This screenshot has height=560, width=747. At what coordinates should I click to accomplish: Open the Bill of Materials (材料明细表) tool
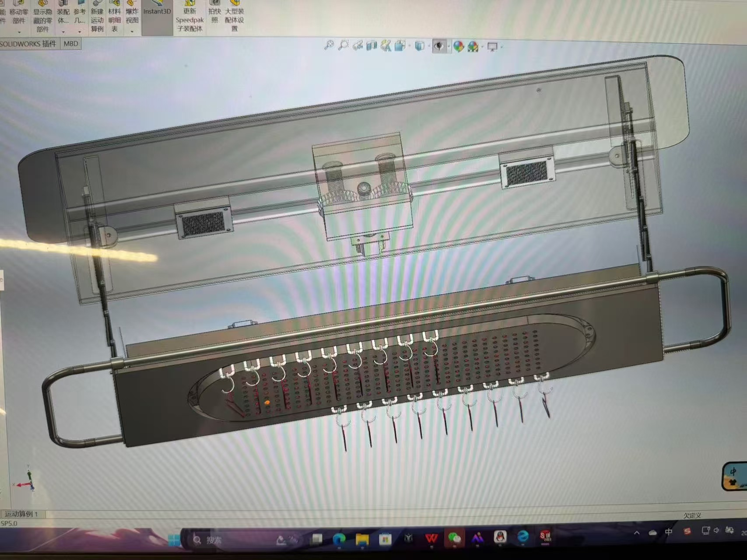click(115, 17)
